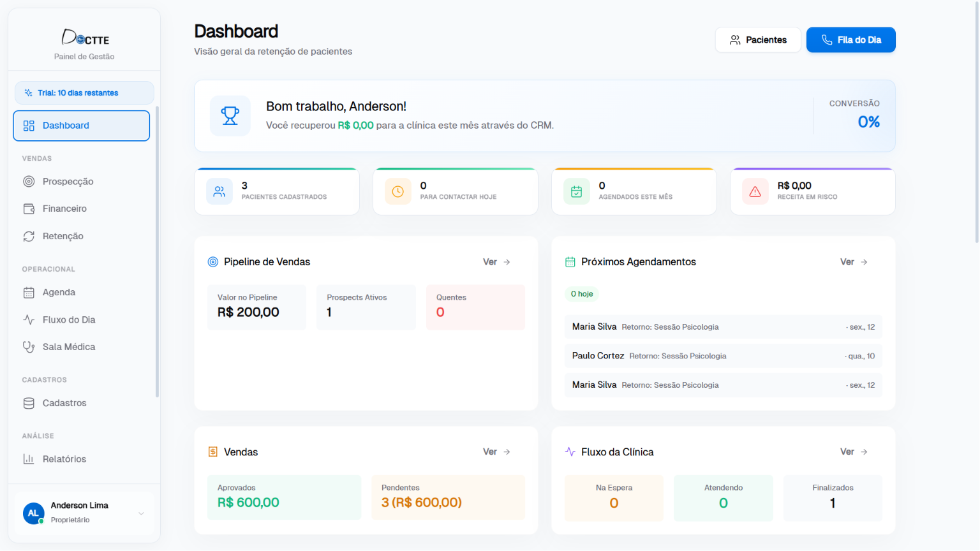980x551 pixels.
Task: Click the calendar-check icon on Agendados Este Mês card
Action: (x=577, y=191)
